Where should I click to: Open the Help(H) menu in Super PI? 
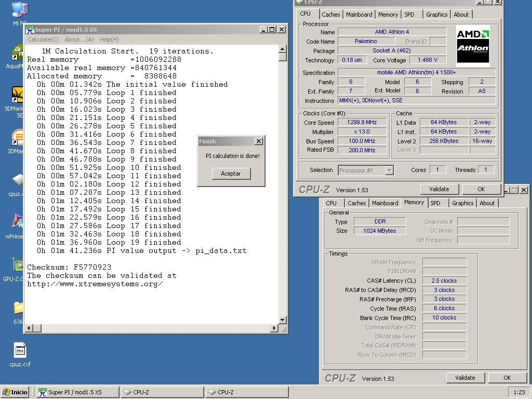109,39
